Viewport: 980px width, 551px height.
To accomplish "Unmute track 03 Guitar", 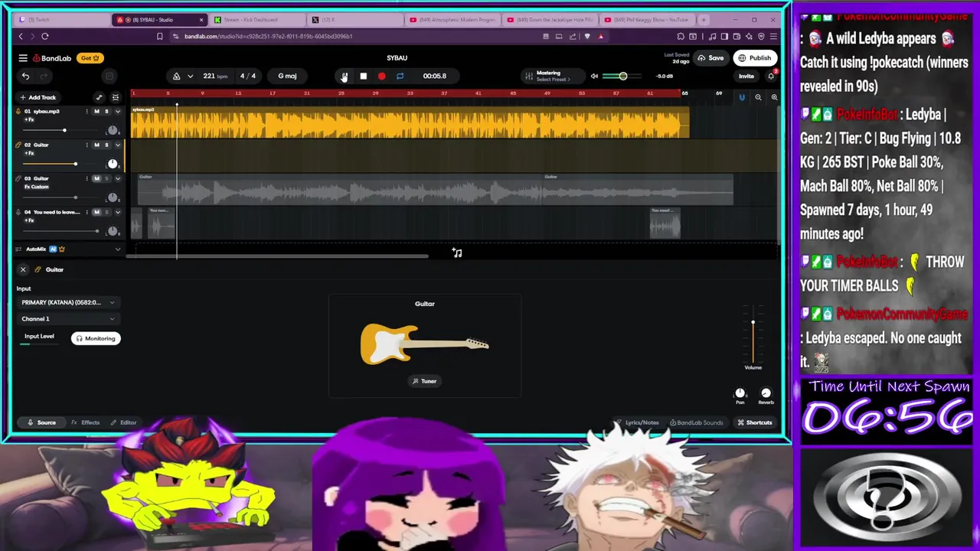I will tap(96, 178).
